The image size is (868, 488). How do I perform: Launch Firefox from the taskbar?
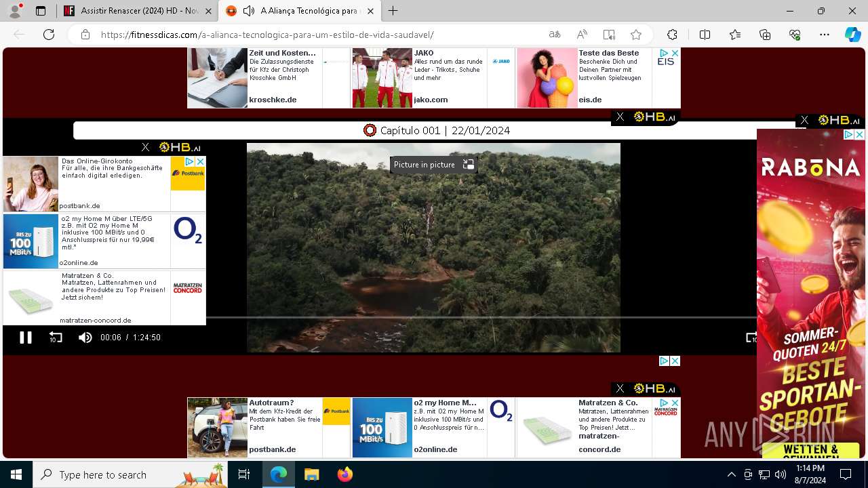pyautogui.click(x=345, y=474)
